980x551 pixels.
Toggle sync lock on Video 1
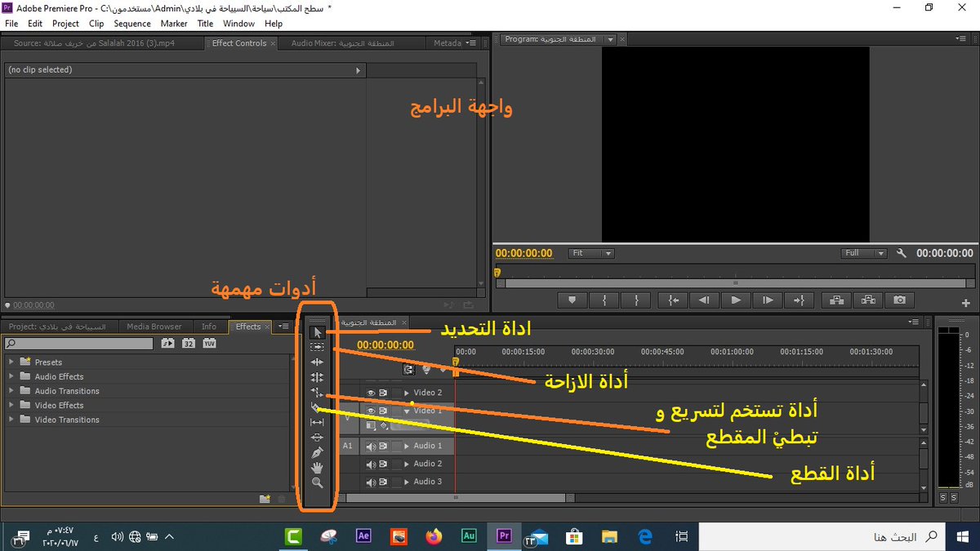382,411
